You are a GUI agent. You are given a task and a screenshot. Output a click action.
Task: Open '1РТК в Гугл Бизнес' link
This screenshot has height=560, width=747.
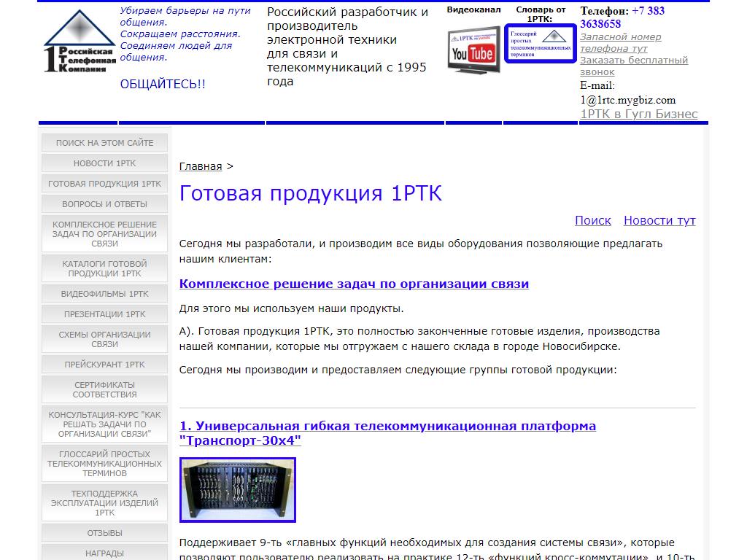pyautogui.click(x=638, y=114)
